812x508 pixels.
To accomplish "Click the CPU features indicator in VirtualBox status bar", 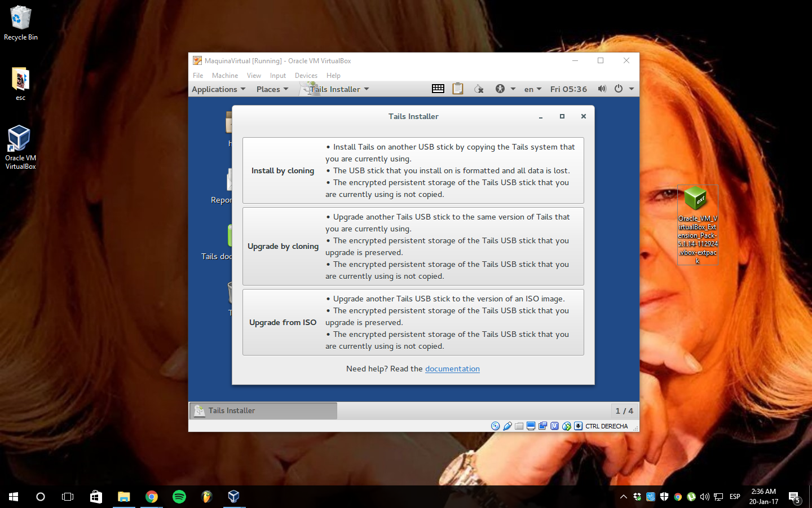I will (x=555, y=426).
